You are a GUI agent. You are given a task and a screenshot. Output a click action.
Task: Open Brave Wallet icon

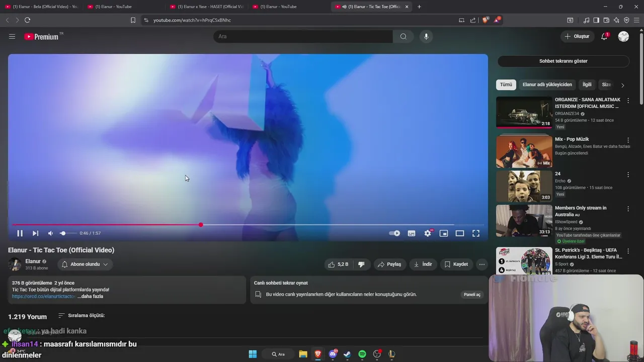[606, 20]
